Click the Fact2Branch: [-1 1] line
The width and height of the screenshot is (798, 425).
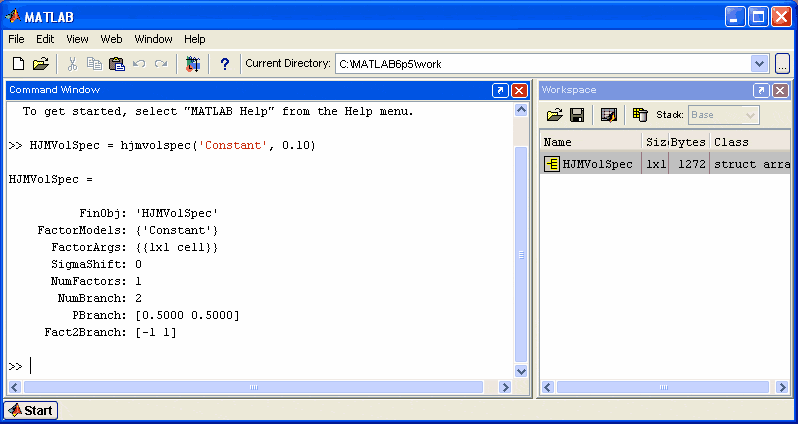[x=110, y=332]
